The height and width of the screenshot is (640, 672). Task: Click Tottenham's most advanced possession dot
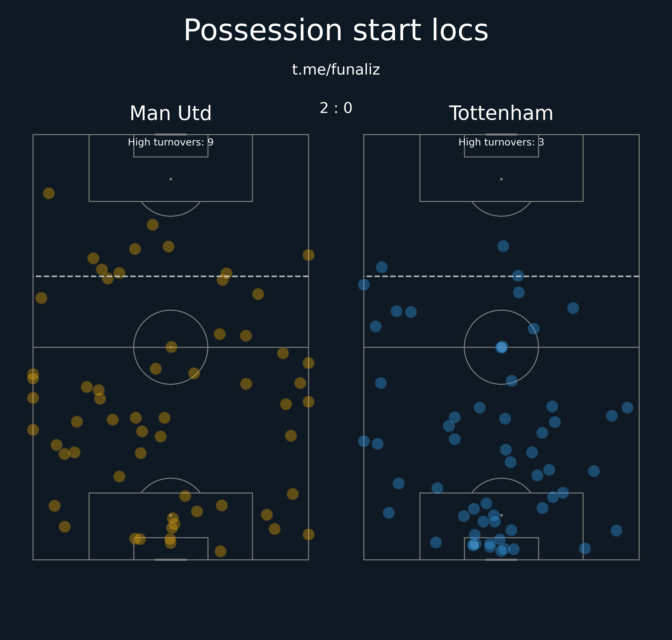[x=503, y=246]
